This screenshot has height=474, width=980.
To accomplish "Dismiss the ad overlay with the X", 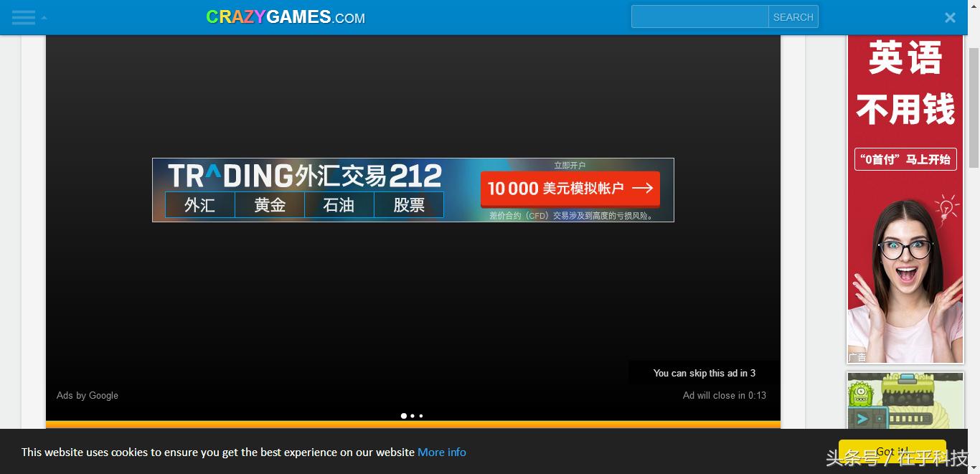I will (x=950, y=17).
